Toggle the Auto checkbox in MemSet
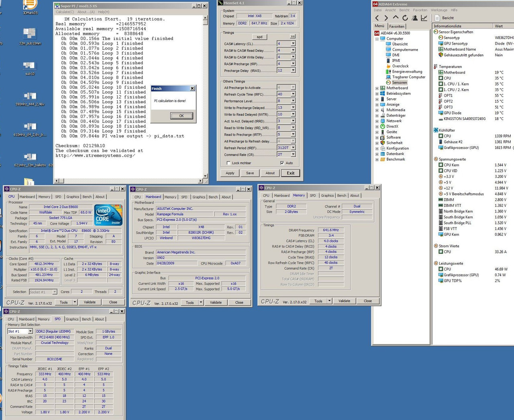Viewport: 514px width, 420px height. [x=282, y=163]
